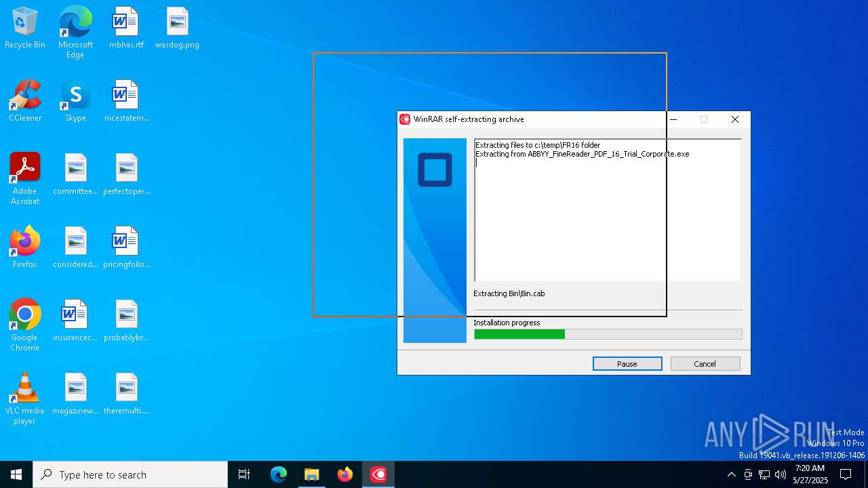Launch Firefox from the desktop shortcut
The image size is (868, 488).
coord(25,248)
